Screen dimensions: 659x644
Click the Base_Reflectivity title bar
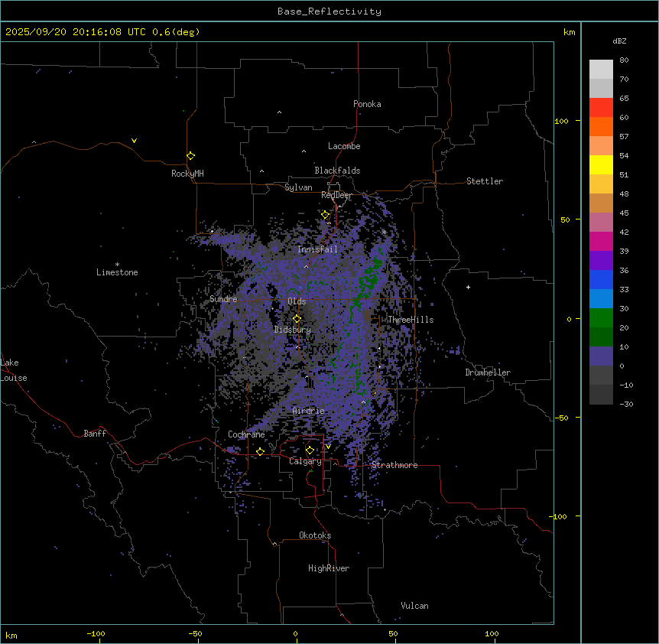point(329,11)
